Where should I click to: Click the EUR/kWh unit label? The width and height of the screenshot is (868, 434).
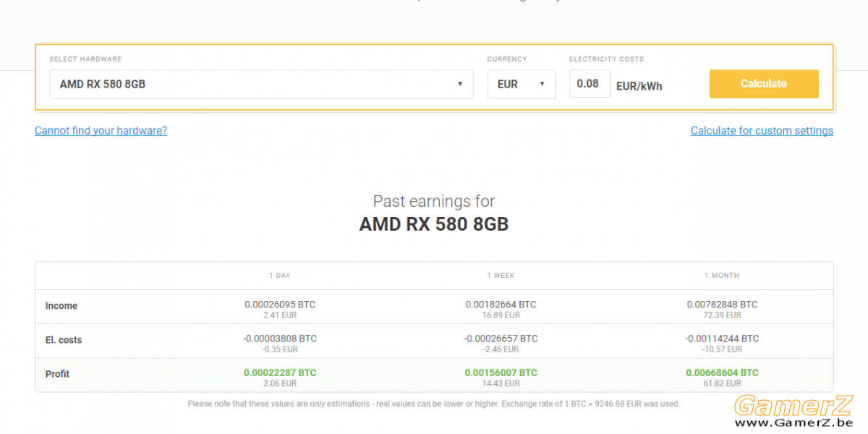coord(639,86)
